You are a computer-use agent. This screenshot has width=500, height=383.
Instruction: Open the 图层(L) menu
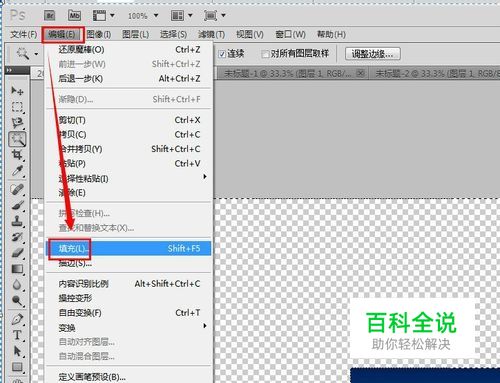click(135, 34)
